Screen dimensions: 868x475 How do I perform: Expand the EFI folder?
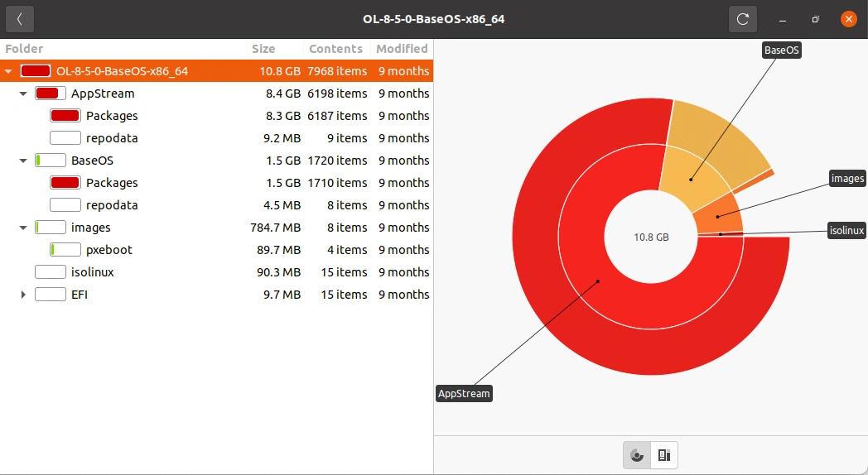tap(23, 295)
